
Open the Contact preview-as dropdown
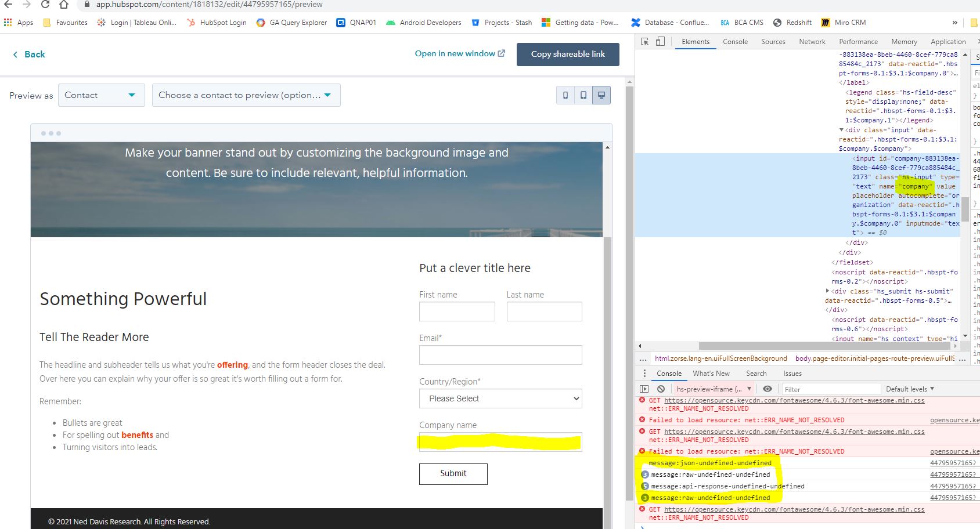click(x=101, y=95)
